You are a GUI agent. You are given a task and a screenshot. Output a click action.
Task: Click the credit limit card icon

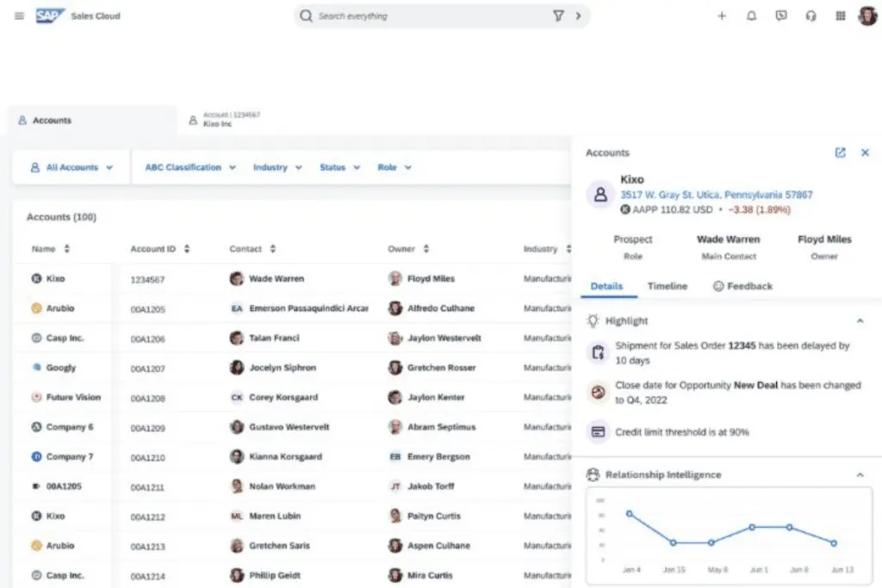point(598,431)
